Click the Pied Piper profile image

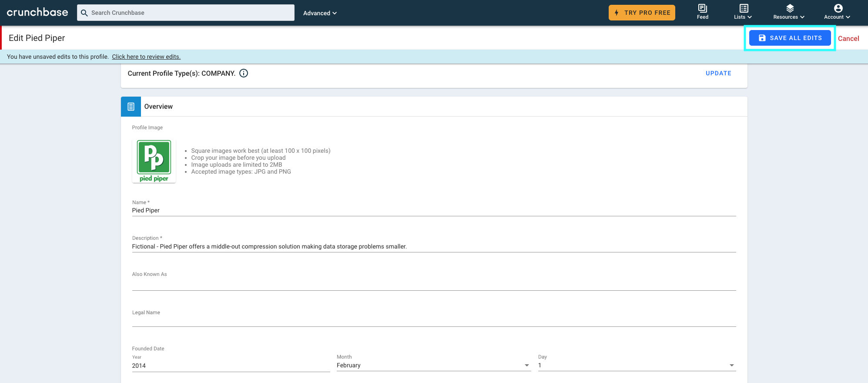point(154,161)
